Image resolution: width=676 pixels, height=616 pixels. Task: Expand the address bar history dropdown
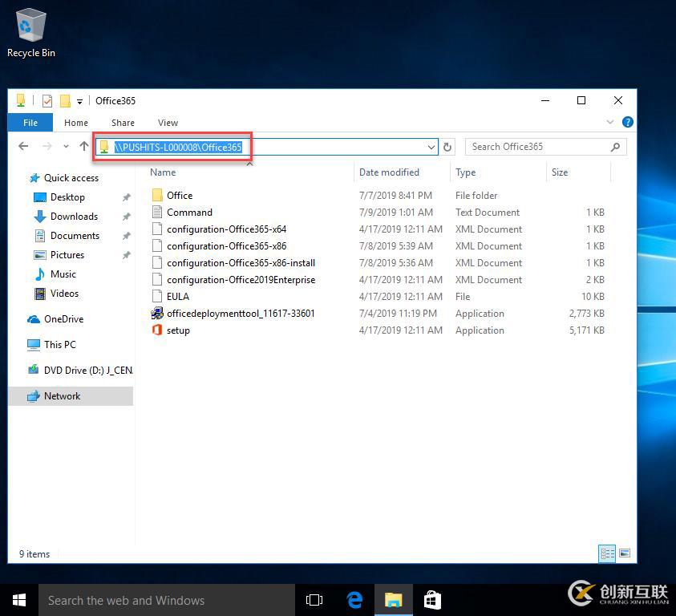pos(431,147)
